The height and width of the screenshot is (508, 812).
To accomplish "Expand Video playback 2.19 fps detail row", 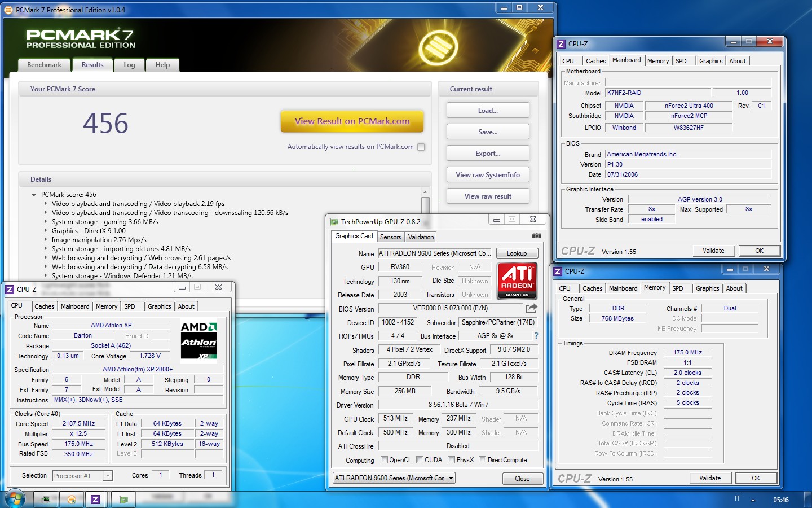I will [x=46, y=204].
